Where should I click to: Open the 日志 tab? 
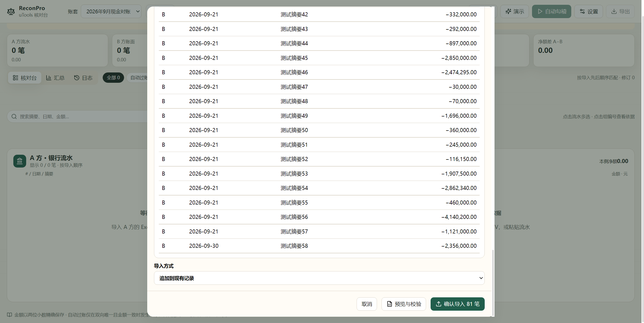(x=83, y=78)
